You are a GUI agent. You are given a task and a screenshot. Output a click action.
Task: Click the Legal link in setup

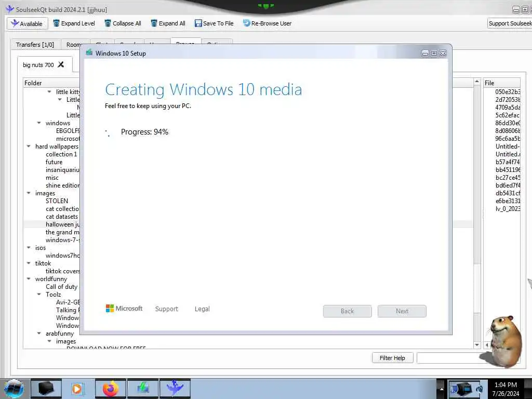click(202, 309)
